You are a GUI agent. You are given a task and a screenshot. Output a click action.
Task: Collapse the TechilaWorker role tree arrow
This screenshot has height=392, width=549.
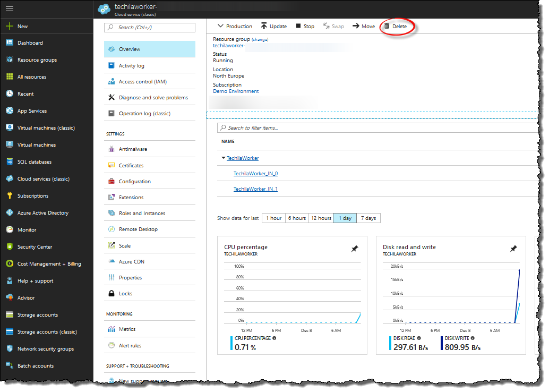[224, 158]
